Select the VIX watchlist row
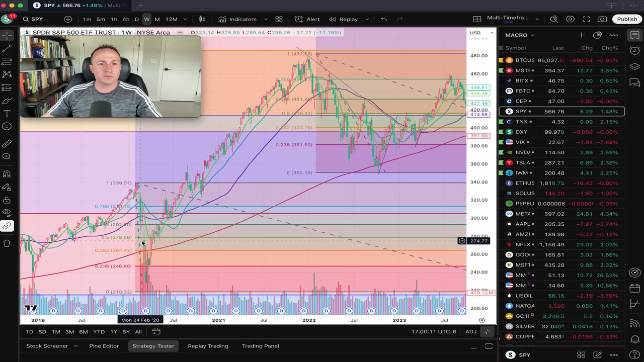 [x=561, y=142]
